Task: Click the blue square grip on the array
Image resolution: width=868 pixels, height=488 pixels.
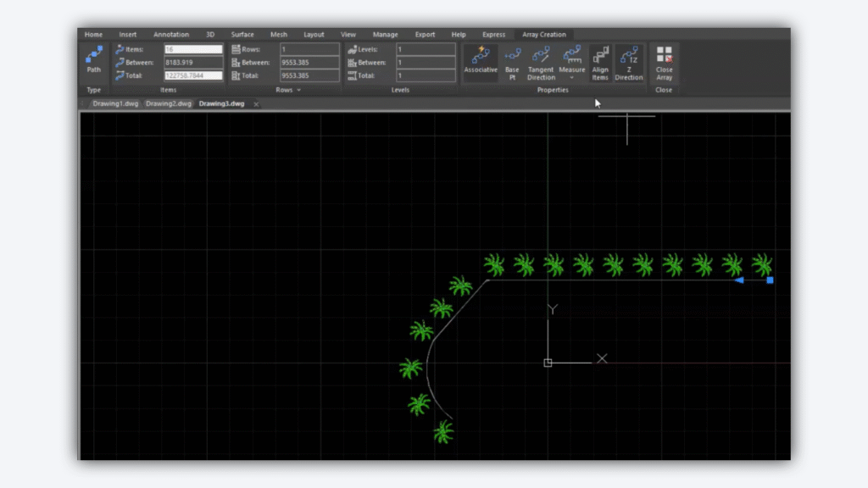Action: pyautogui.click(x=770, y=280)
